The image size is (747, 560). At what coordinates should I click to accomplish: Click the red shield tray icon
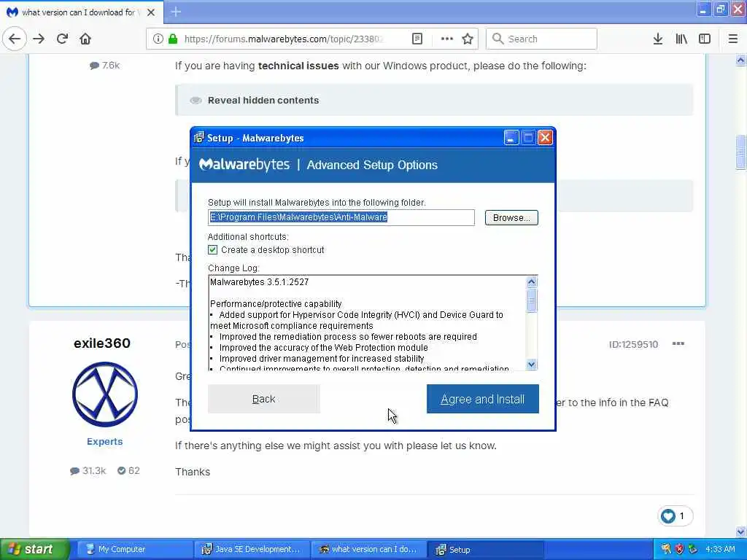(679, 549)
